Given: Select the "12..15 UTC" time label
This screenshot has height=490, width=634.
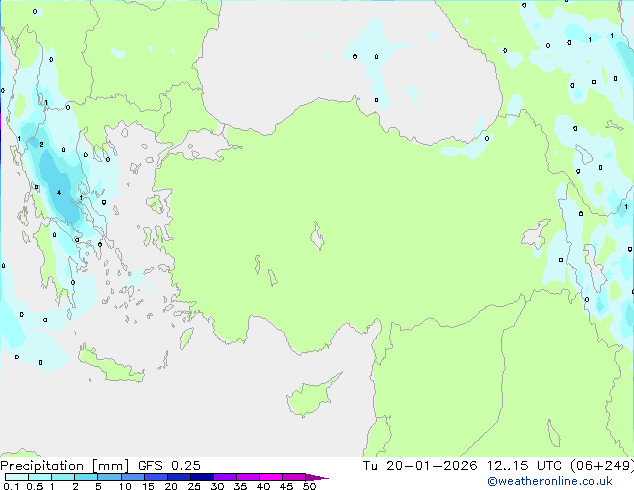Looking at the screenshot, I should pos(524,466).
